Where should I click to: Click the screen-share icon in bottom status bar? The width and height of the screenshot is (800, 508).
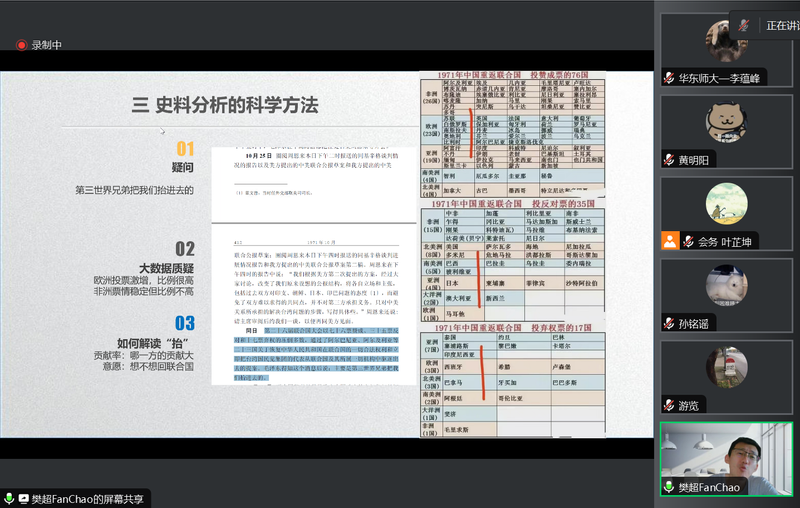[24, 497]
